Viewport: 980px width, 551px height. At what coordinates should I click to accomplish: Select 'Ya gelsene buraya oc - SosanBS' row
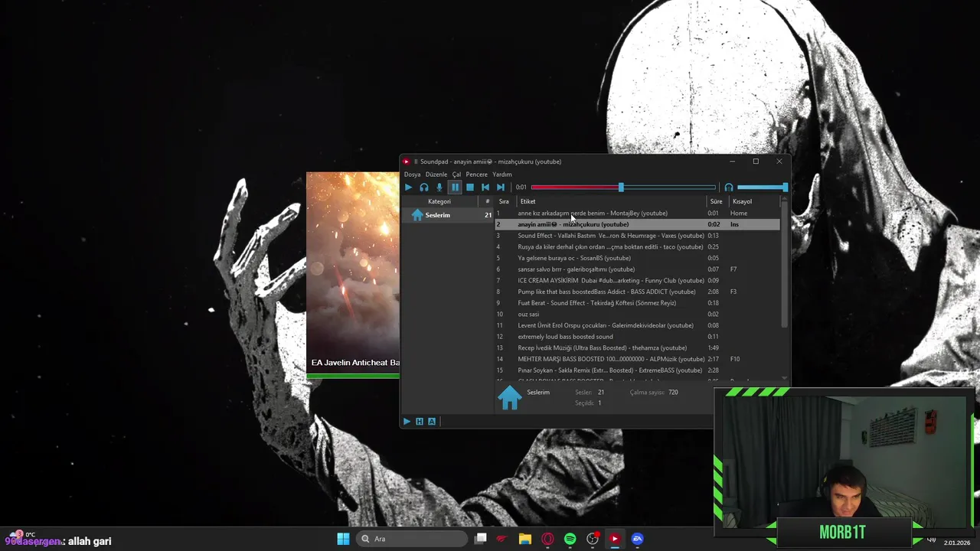(637, 258)
